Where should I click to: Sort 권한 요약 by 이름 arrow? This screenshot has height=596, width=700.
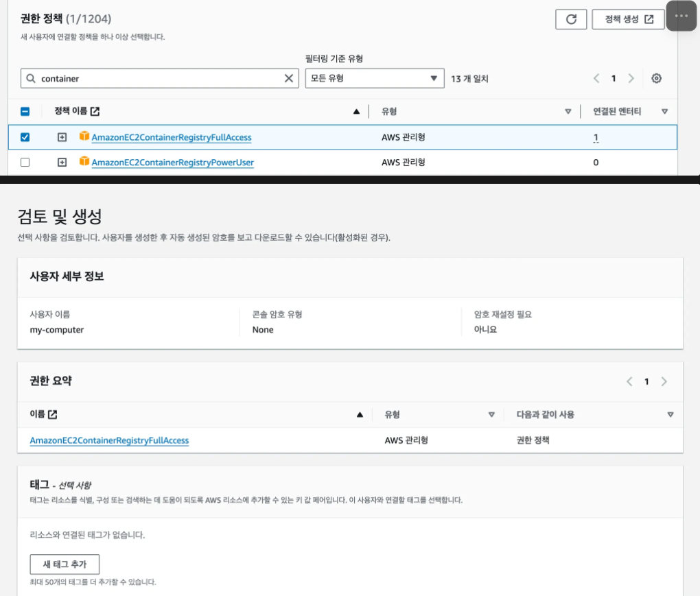[360, 415]
